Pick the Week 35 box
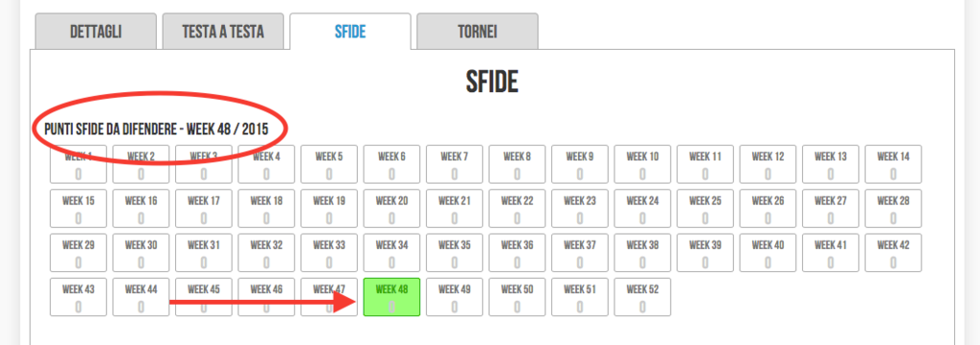Viewport: 980px width, 345px height. [x=455, y=253]
